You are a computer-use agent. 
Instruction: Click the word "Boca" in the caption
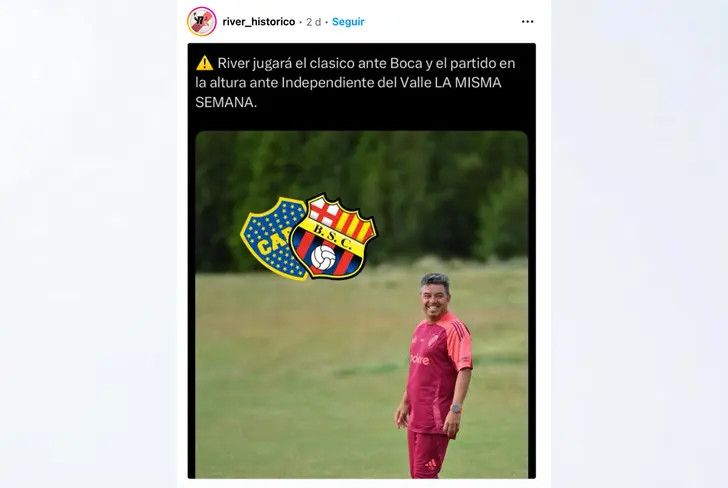pyautogui.click(x=406, y=63)
